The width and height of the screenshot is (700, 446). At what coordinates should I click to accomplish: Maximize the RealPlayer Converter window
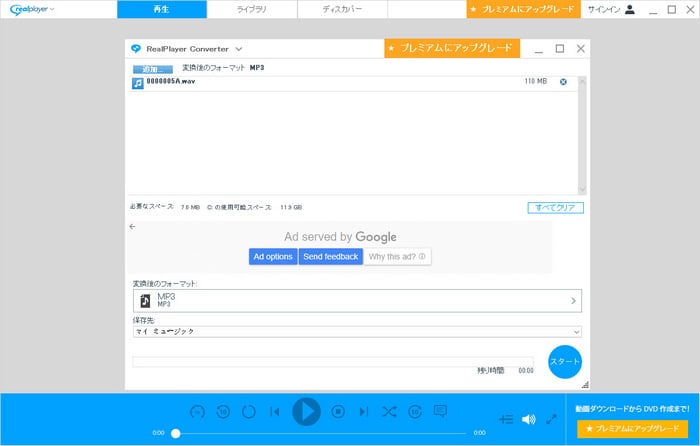(x=560, y=49)
